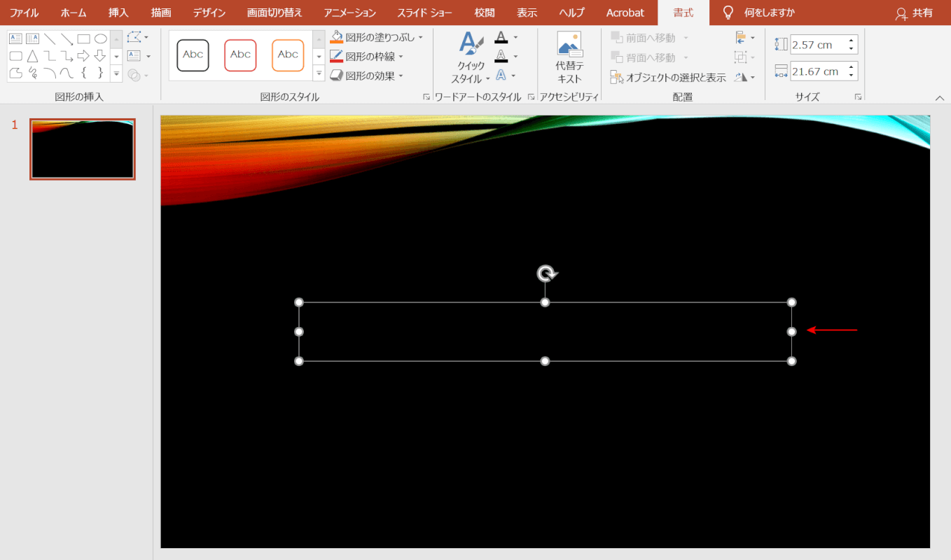Open the text effects dropdown
Viewport: 951px width, 560px height.
tap(513, 75)
